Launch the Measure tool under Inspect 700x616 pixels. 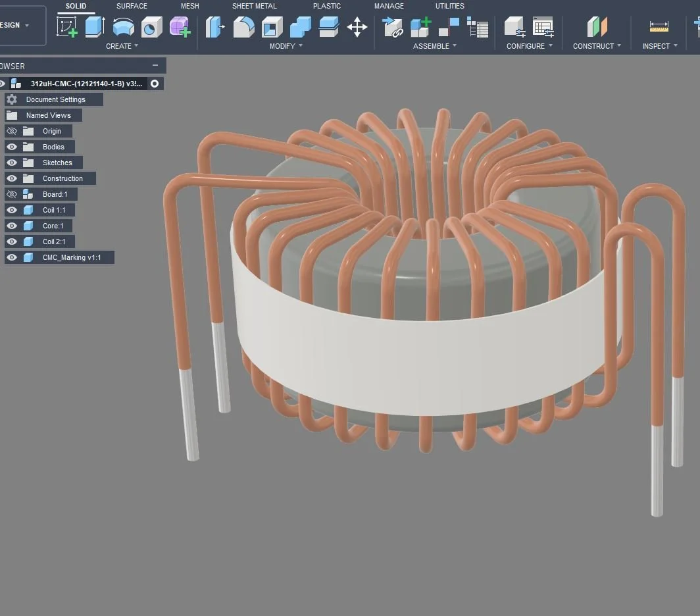pos(658,28)
